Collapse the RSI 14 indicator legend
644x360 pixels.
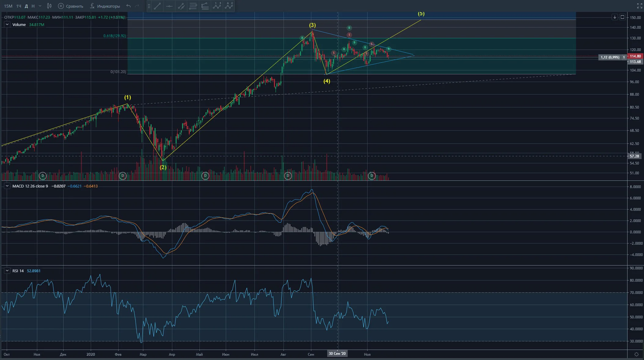tap(7, 271)
